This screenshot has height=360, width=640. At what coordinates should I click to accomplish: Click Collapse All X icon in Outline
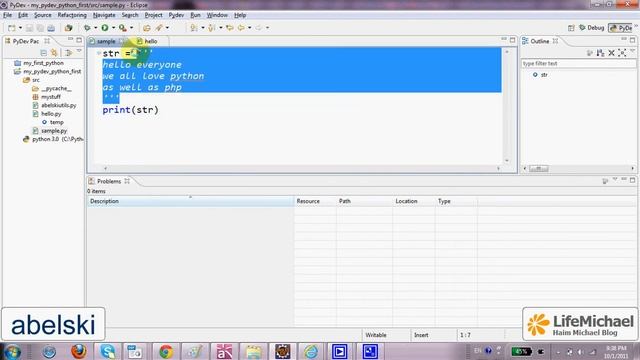(611, 53)
